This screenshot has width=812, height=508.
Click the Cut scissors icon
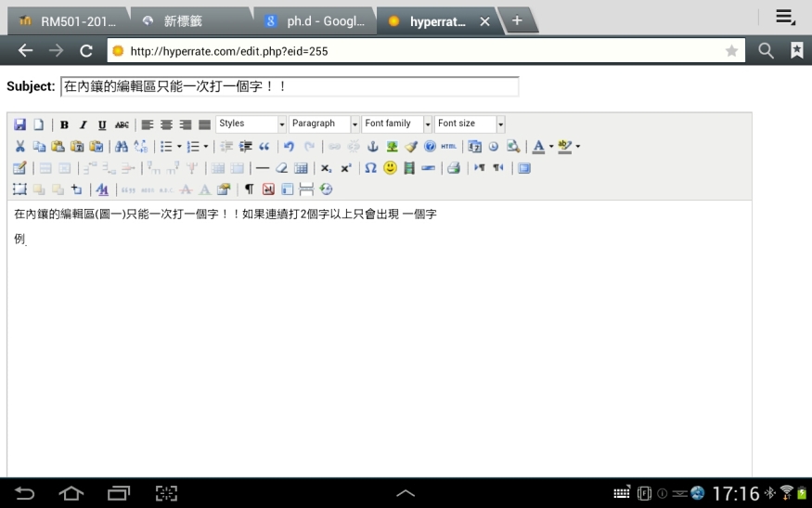[x=20, y=147]
